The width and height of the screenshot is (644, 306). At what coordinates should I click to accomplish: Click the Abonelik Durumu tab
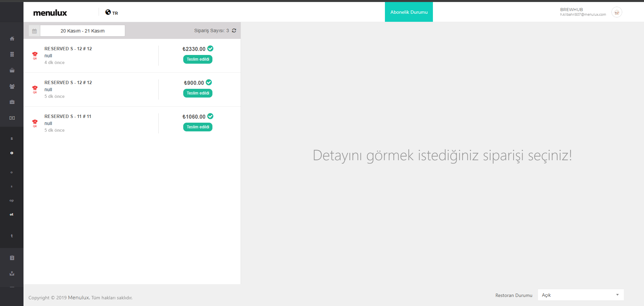[408, 12]
